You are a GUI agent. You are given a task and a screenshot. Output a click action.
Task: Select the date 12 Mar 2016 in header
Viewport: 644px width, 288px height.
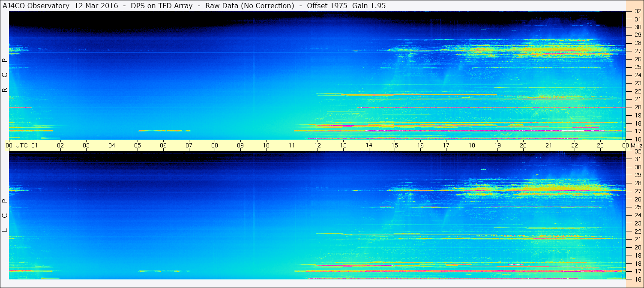tap(96, 6)
